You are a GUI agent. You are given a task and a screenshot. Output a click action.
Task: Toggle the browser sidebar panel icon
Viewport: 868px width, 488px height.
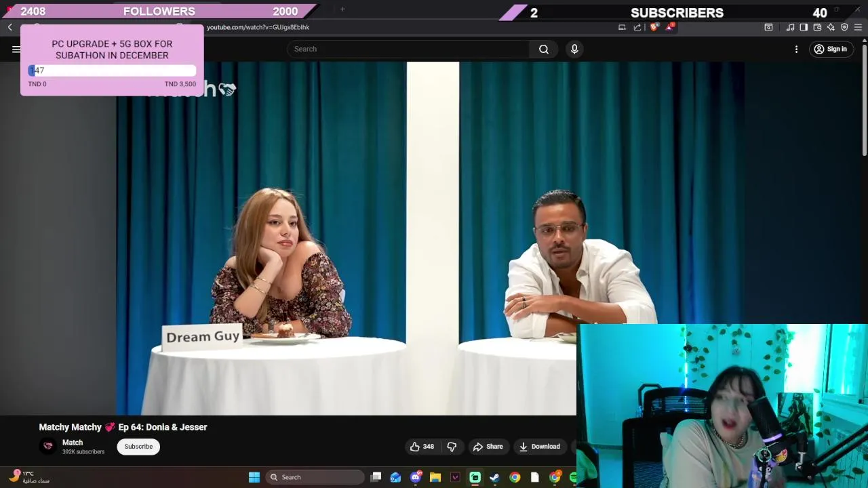[804, 27]
